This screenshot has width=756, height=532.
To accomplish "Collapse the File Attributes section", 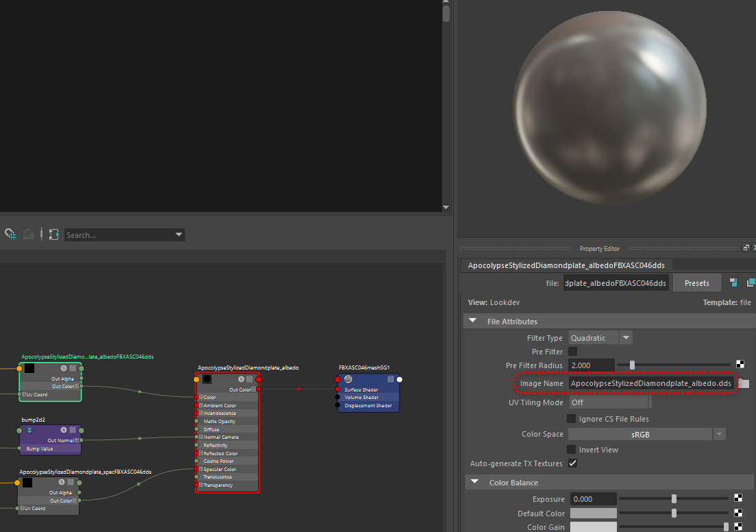I will 473,322.
